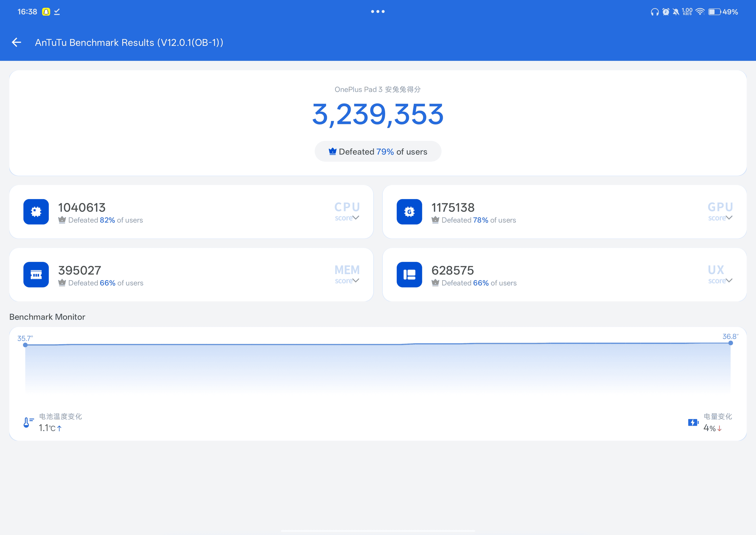
Task: Click the 1.00 KB/s network speed indicator
Action: pos(687,12)
